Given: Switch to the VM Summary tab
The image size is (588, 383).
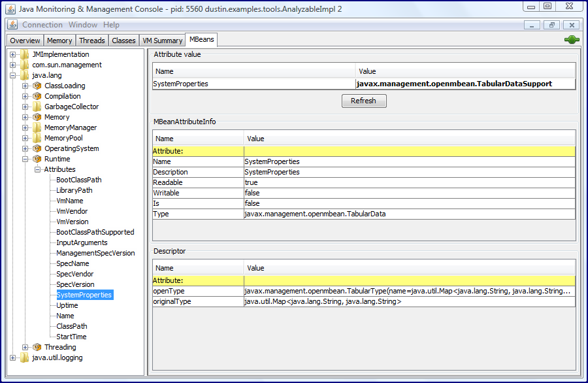Looking at the screenshot, I should point(163,41).
